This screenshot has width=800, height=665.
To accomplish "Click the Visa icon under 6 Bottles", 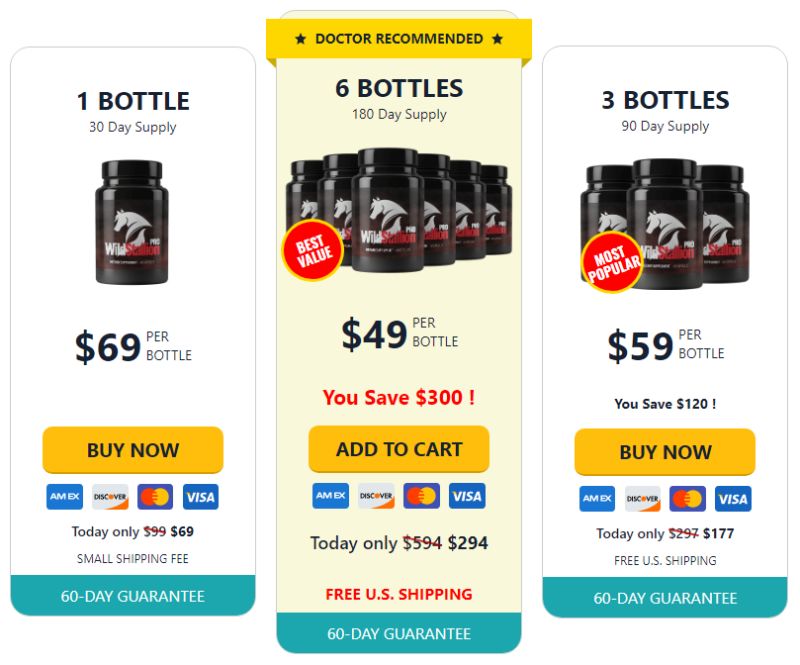I will pos(467,496).
